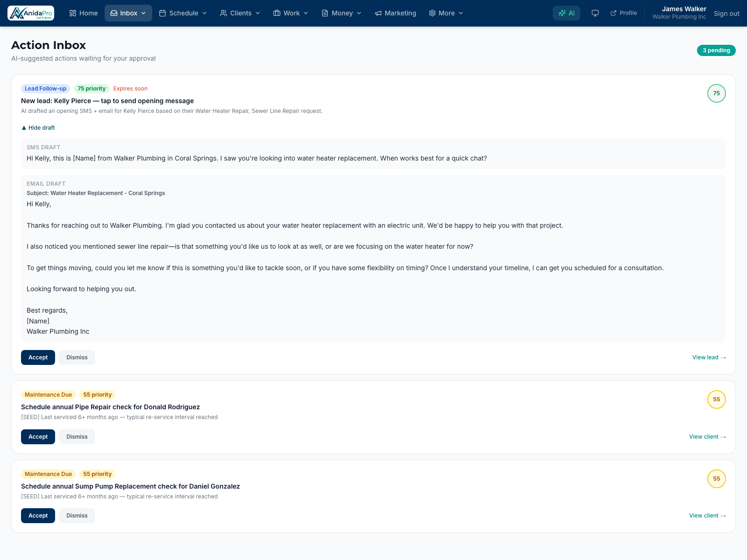The height and width of the screenshot is (560, 747).
Task: Collapse the draft with Hide draft
Action: coord(38,128)
